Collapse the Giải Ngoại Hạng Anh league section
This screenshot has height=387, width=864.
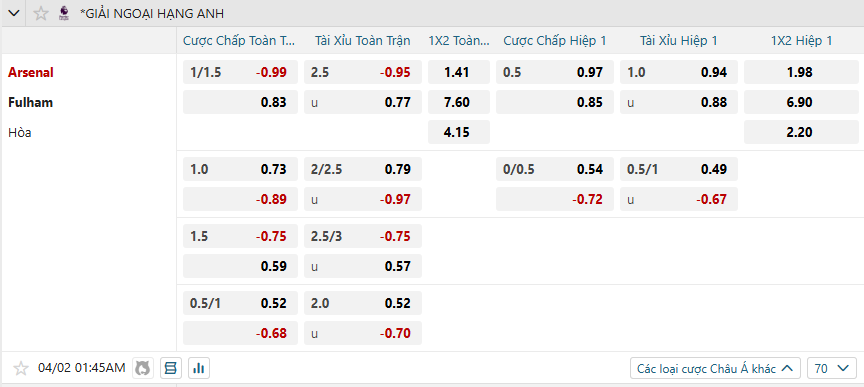pos(14,13)
